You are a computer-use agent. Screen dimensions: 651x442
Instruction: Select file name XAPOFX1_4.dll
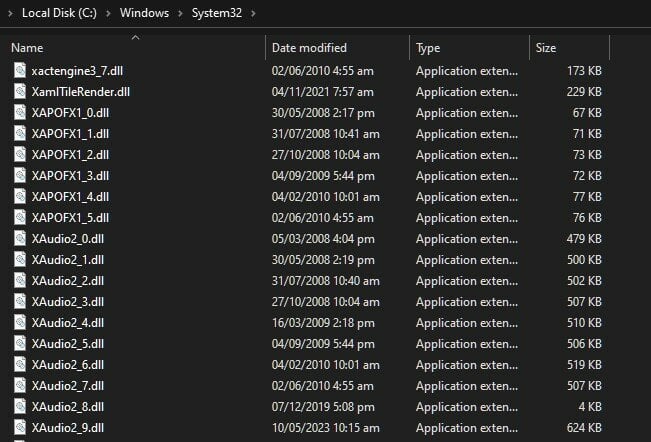pyautogui.click(x=70, y=196)
